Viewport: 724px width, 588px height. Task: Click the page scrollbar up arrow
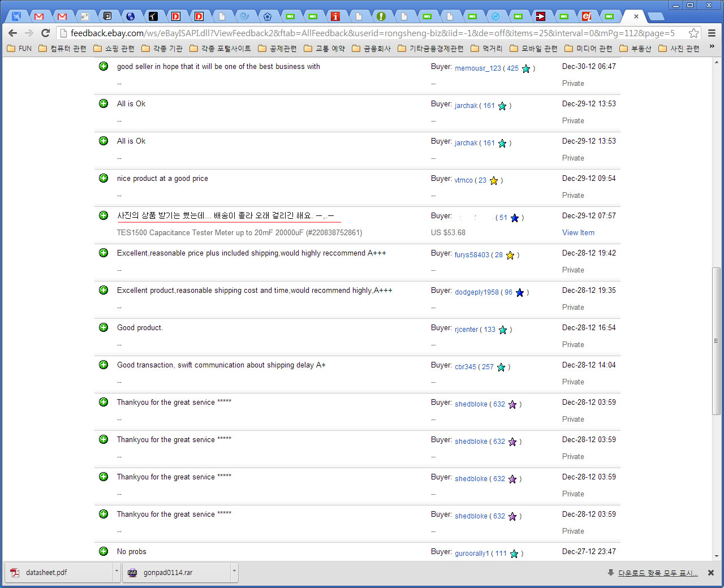tap(717, 61)
